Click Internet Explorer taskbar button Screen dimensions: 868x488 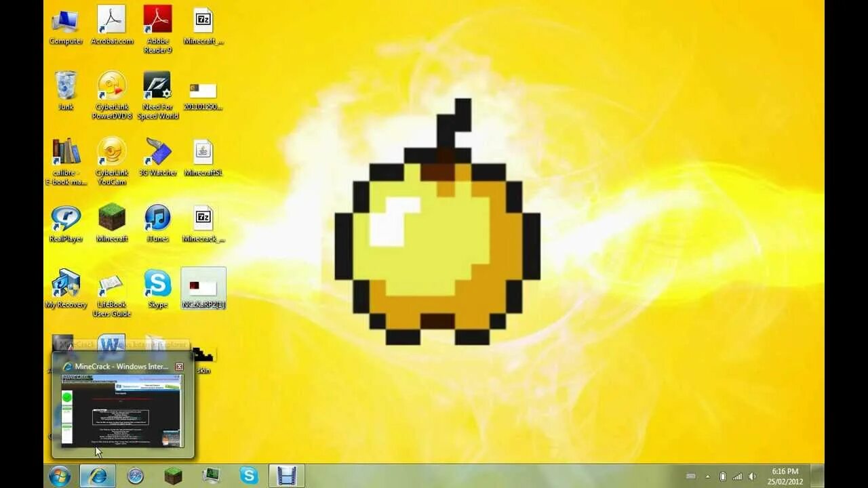[x=98, y=476]
